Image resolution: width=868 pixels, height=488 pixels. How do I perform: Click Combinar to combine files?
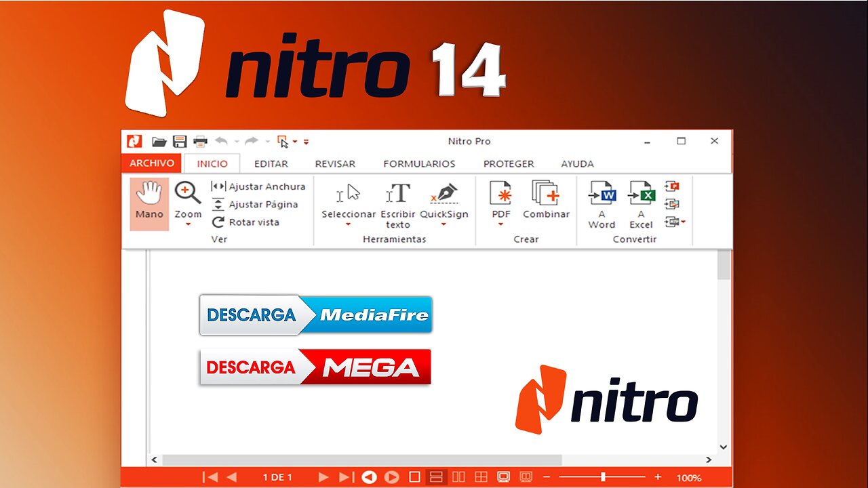tap(546, 199)
